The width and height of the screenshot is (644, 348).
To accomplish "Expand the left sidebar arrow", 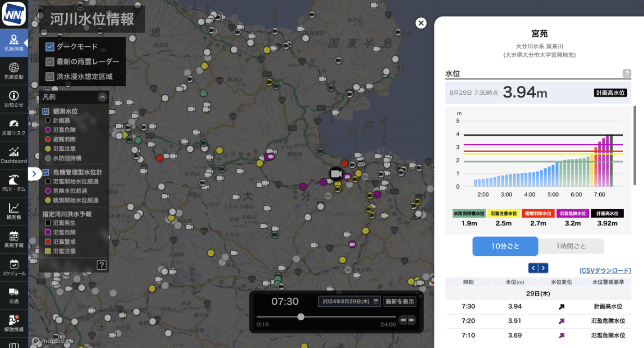I will coord(34,174).
